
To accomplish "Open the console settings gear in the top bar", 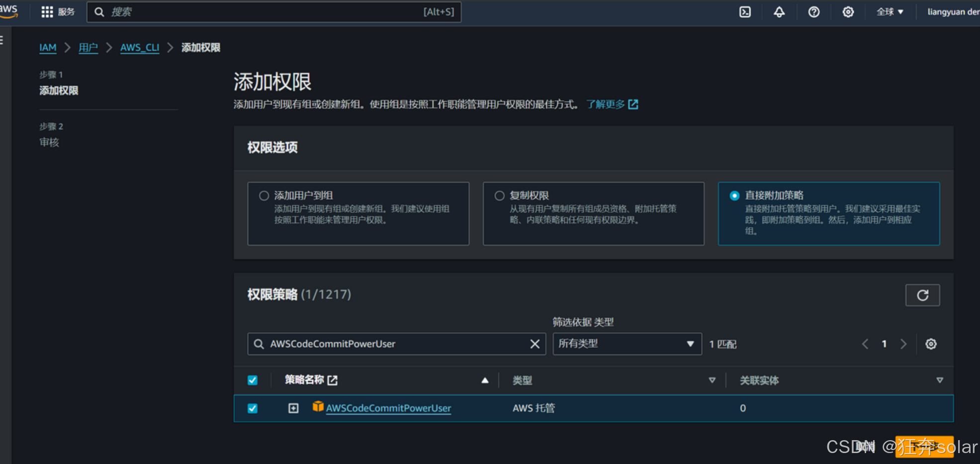I will pyautogui.click(x=848, y=12).
